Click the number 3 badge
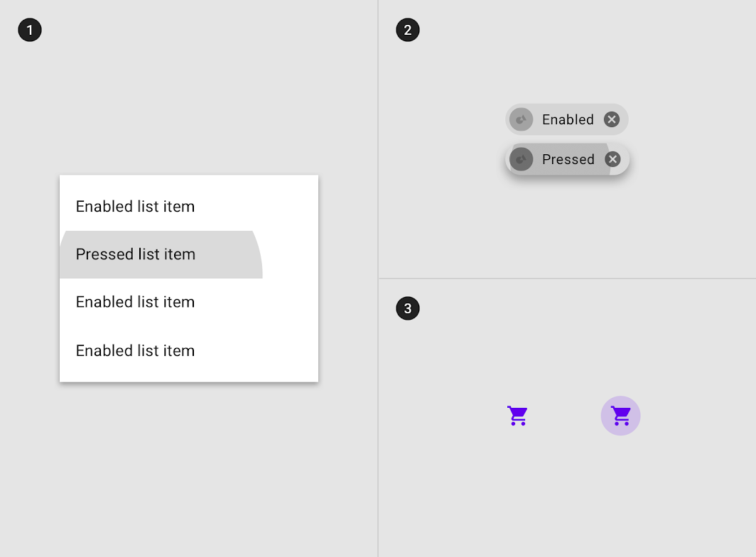756x557 pixels. point(408,308)
